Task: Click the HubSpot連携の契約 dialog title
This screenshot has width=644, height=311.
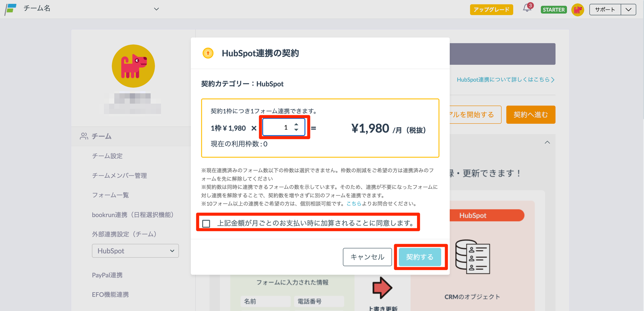Action: click(x=260, y=53)
